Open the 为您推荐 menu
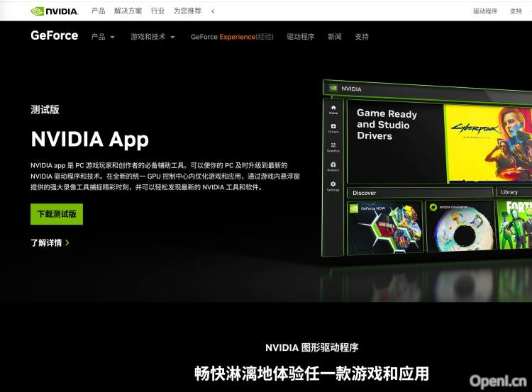 point(188,11)
